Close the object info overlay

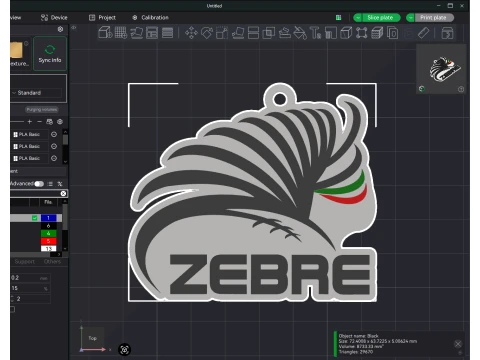458,344
